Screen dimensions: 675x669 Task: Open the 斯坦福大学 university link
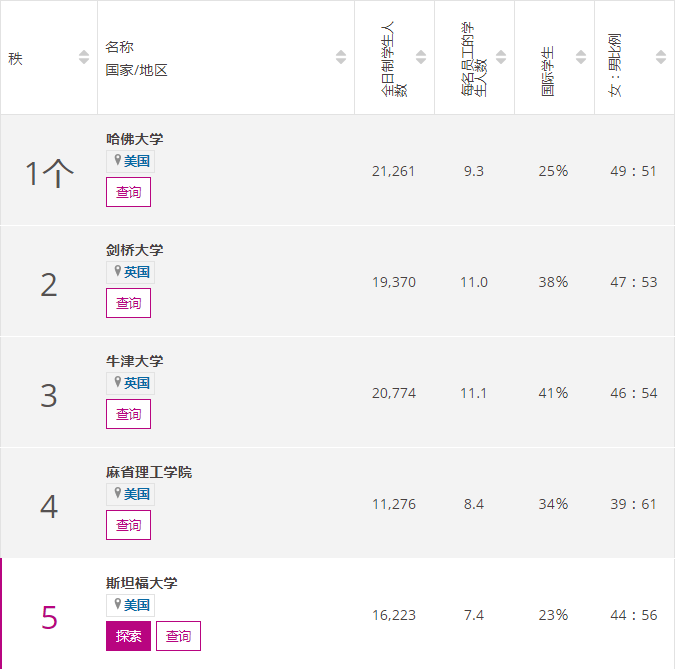point(141,583)
